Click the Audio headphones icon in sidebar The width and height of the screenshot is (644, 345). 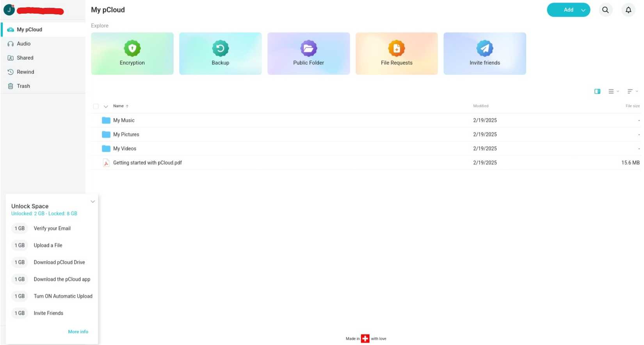[11, 44]
